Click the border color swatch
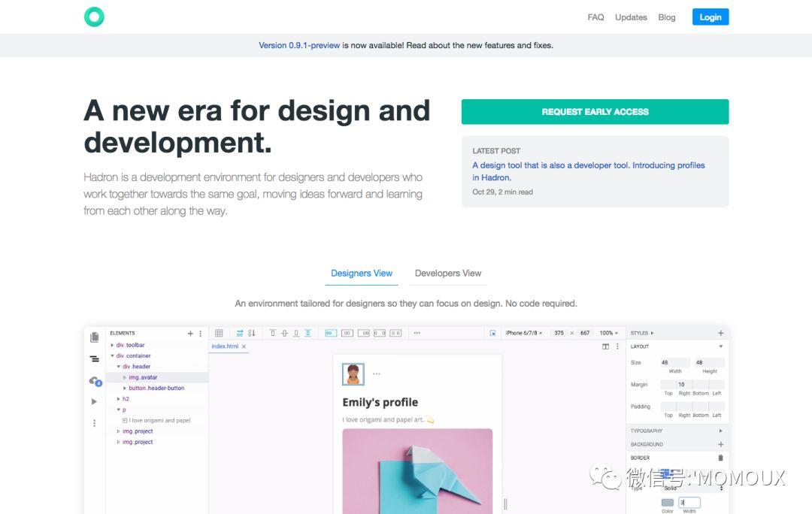 point(668,503)
